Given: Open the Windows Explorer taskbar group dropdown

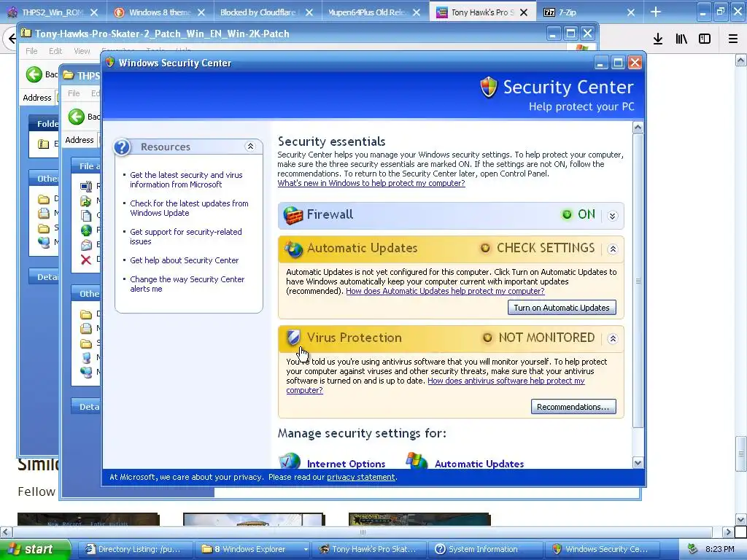Looking at the screenshot, I should [x=306, y=550].
